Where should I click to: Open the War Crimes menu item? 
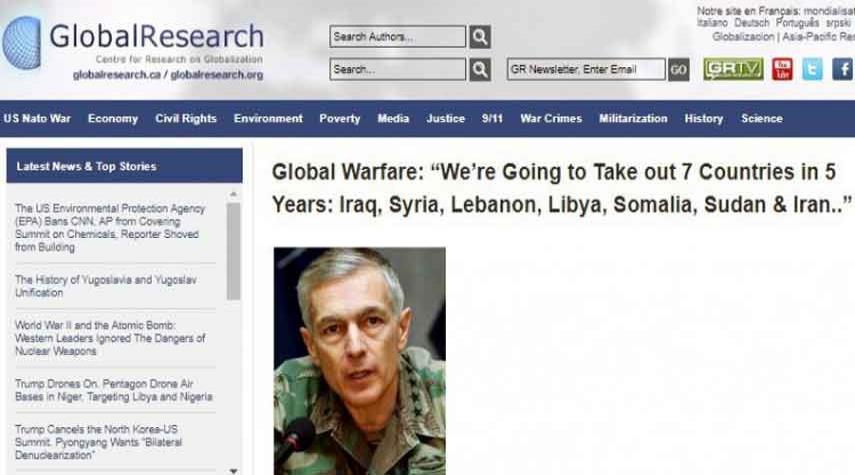pos(551,118)
